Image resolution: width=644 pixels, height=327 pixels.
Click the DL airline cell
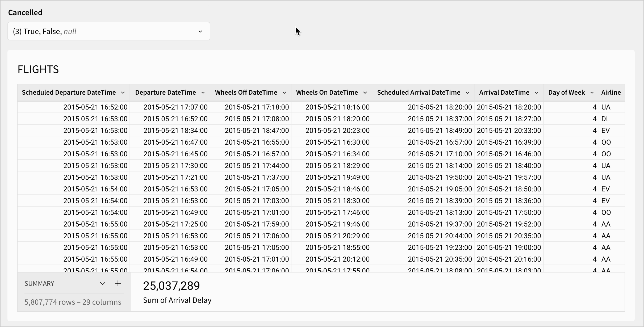point(605,119)
